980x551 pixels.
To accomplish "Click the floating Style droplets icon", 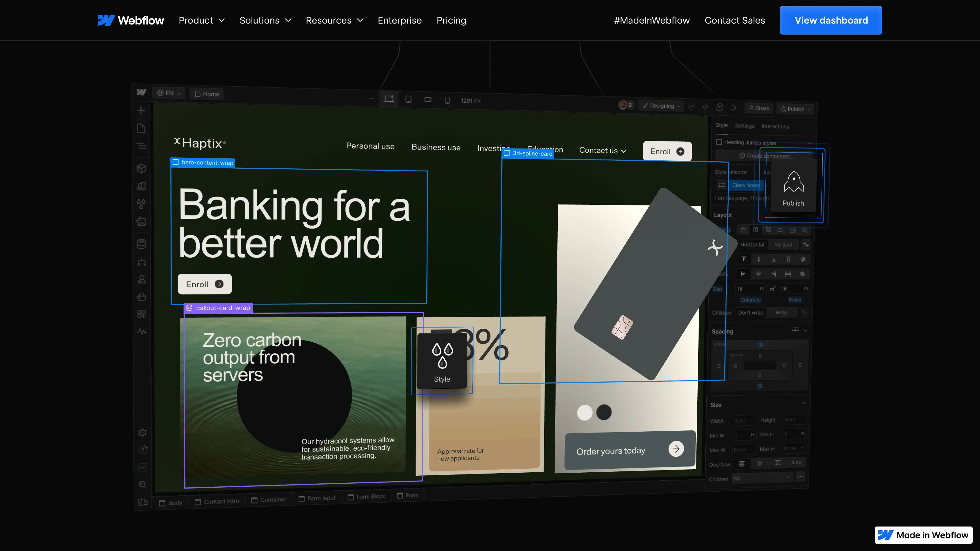I will point(442,355).
